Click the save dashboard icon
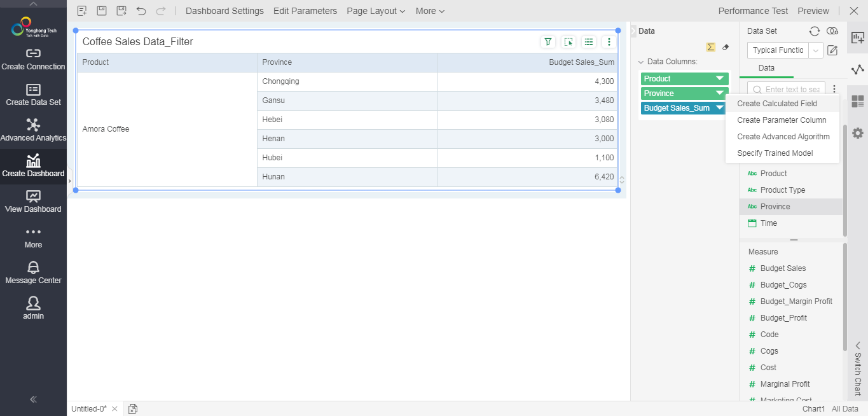The height and width of the screenshot is (416, 868). (x=102, y=11)
